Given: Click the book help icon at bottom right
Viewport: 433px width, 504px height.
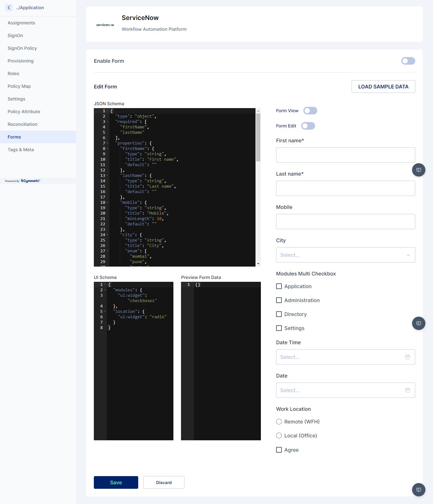Looking at the screenshot, I should 419,490.
